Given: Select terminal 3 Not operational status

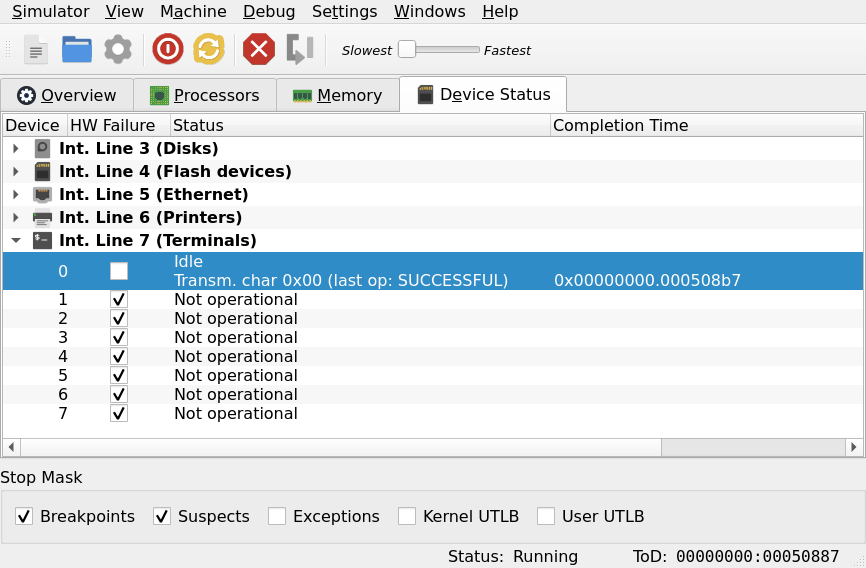Looking at the screenshot, I should coord(236,338).
